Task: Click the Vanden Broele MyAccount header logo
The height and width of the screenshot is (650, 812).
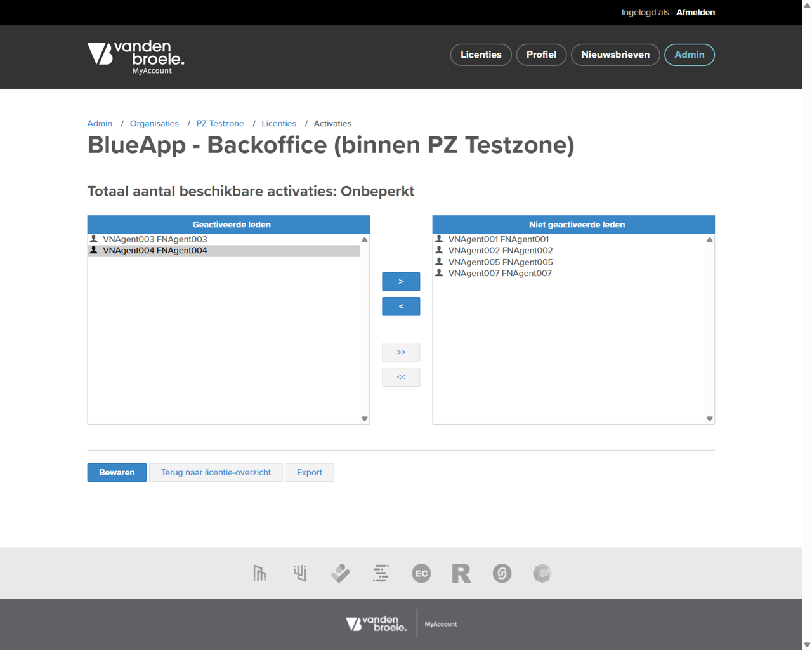Action: [136, 57]
